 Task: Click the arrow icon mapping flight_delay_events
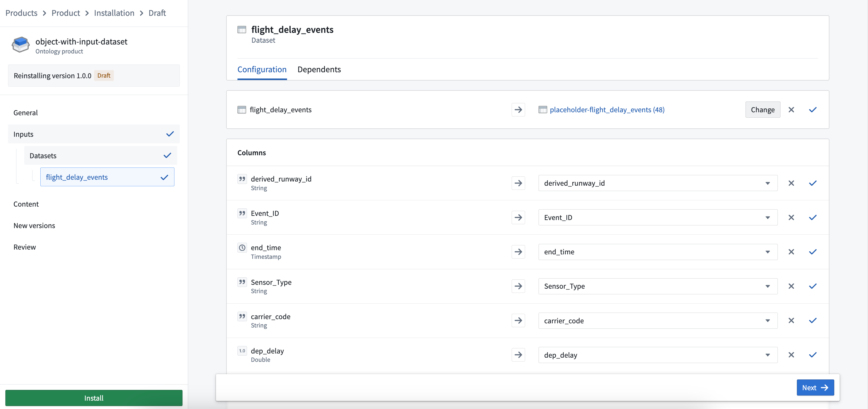coord(518,109)
